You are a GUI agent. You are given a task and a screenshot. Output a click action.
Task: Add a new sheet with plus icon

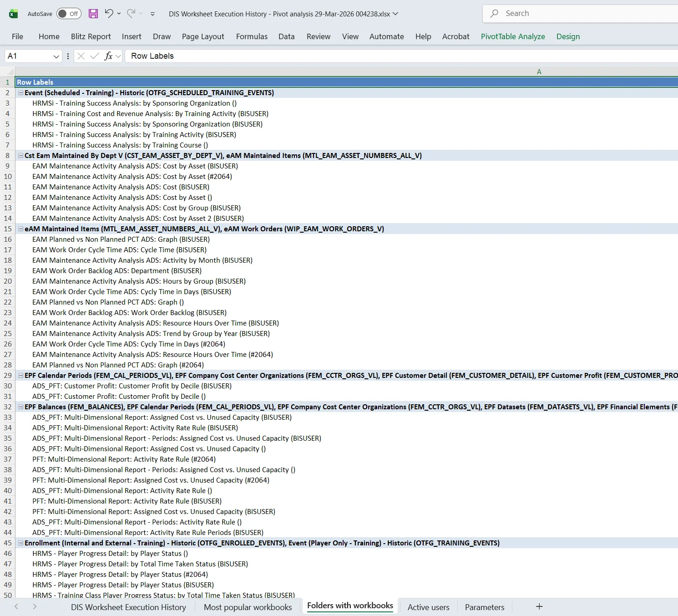539,606
